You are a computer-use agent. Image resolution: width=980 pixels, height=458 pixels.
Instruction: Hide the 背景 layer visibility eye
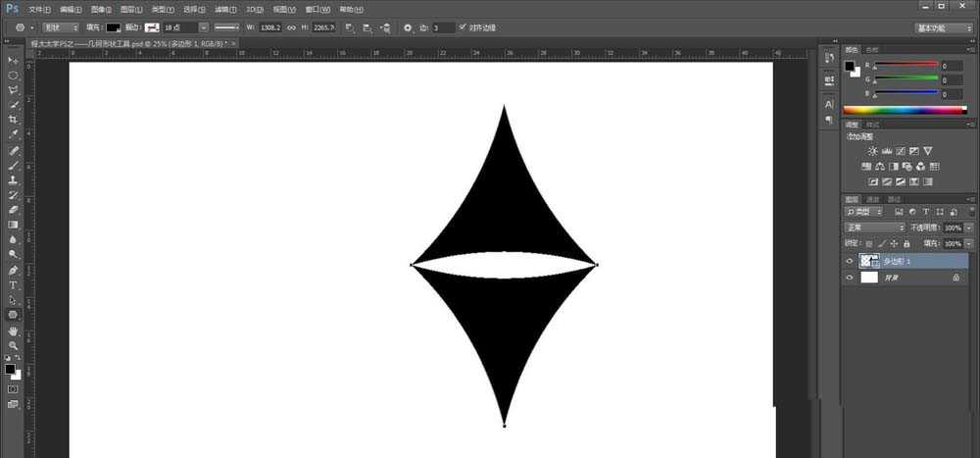pyautogui.click(x=849, y=278)
